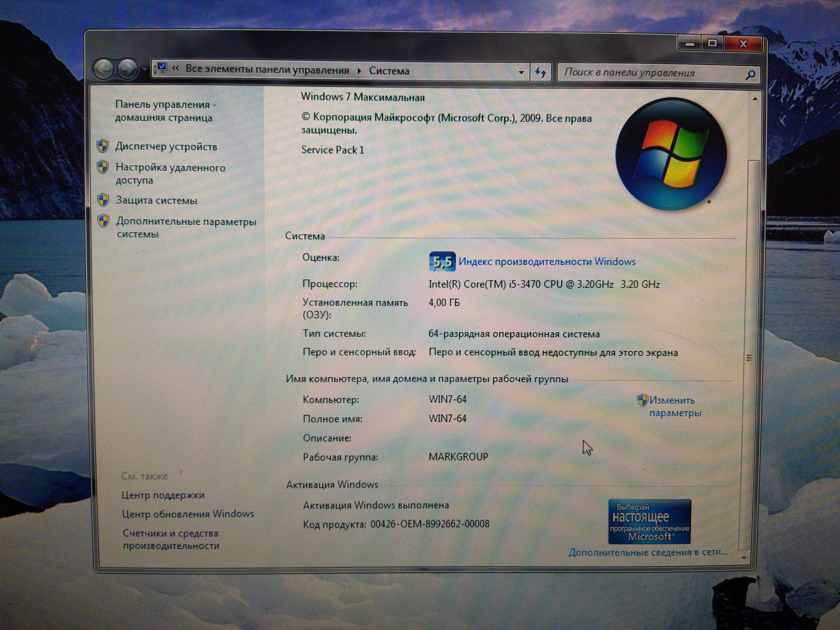The width and height of the screenshot is (840, 630).
Task: Click the 5,5 performance rating badge
Action: (x=442, y=262)
